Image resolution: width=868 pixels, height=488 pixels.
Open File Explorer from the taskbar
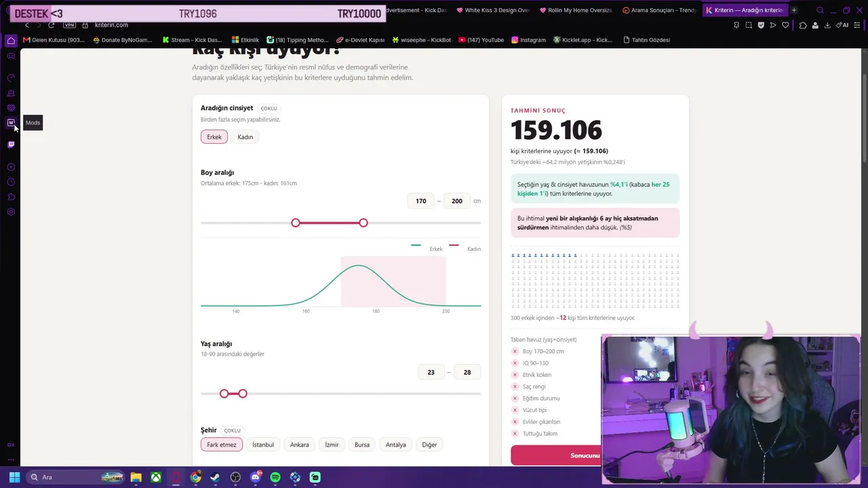point(136,477)
